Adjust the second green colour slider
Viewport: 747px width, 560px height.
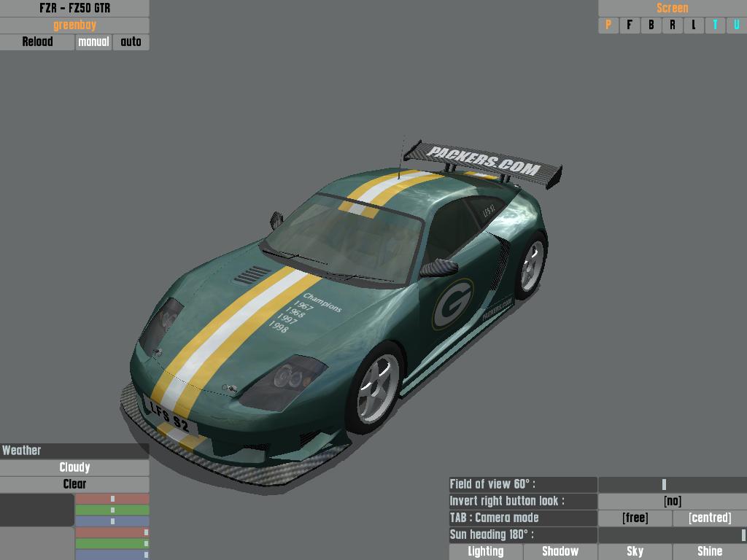[112, 544]
